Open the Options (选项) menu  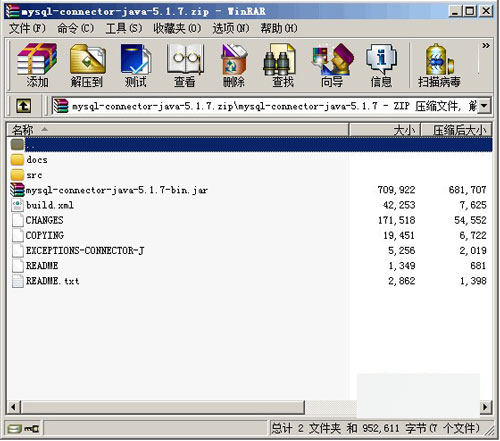pos(231,28)
